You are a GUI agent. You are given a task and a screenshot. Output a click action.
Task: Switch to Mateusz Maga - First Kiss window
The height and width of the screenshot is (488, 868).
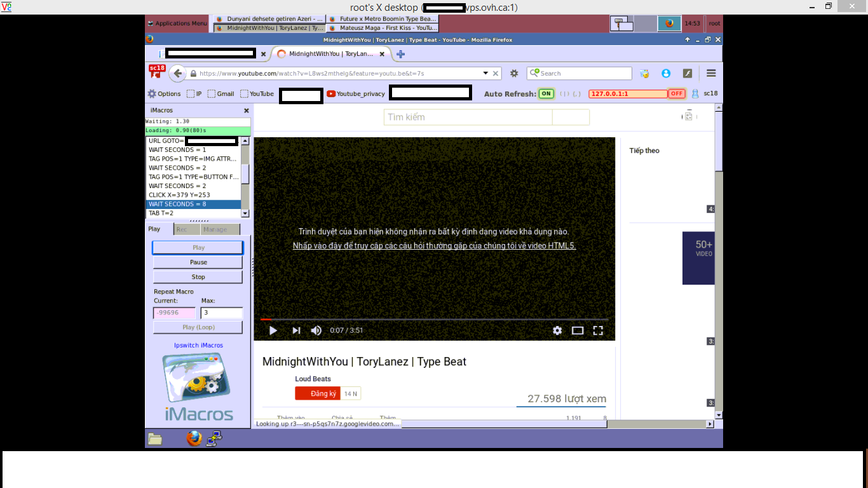tap(383, 28)
